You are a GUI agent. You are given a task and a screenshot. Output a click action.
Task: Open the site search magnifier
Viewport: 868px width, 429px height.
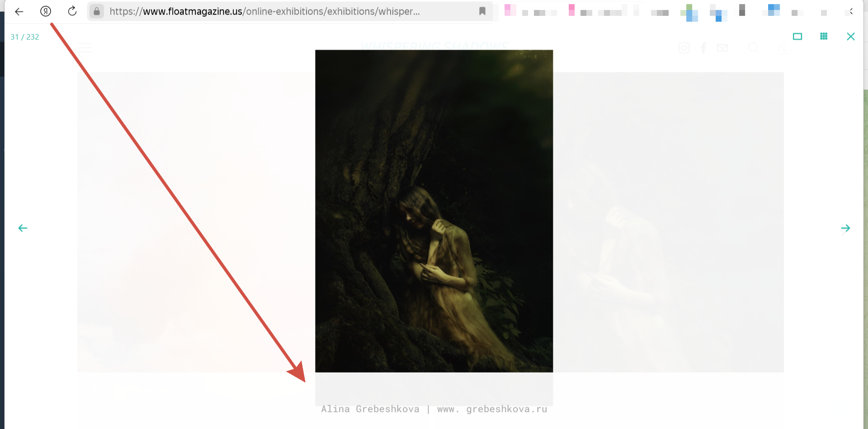click(x=753, y=48)
